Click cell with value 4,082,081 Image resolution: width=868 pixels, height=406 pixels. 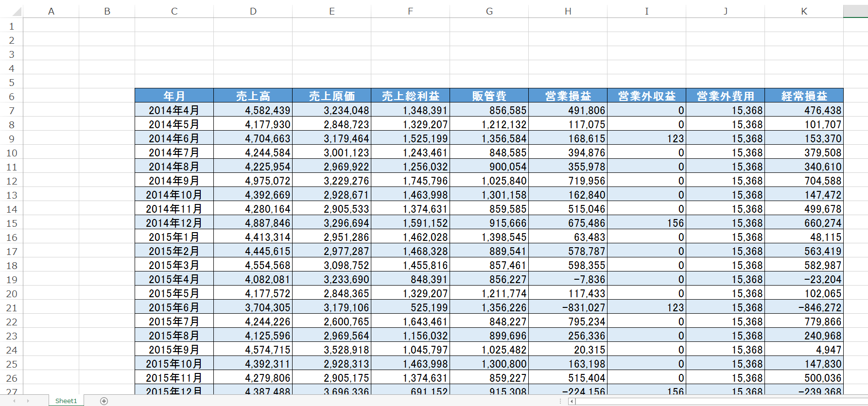pyautogui.click(x=253, y=279)
